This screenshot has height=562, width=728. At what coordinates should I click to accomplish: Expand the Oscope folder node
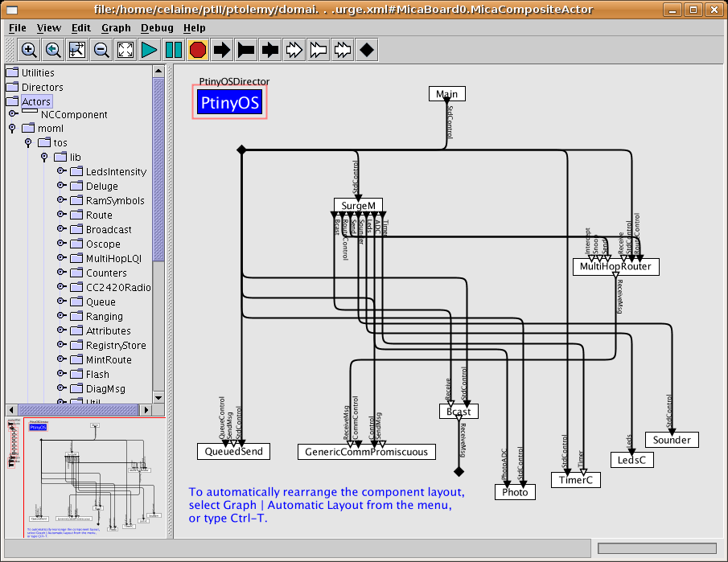coord(61,243)
